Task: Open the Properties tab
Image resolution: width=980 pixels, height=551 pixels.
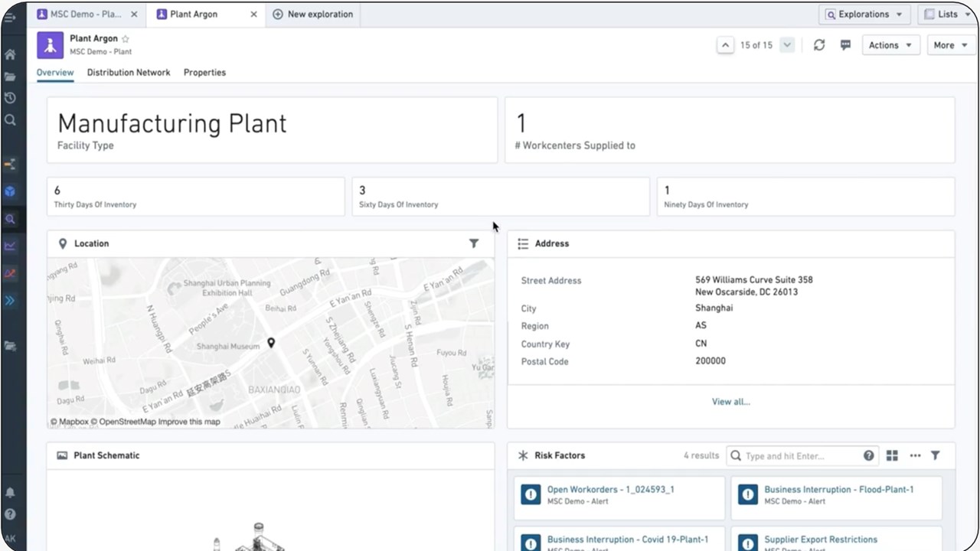Action: (204, 73)
